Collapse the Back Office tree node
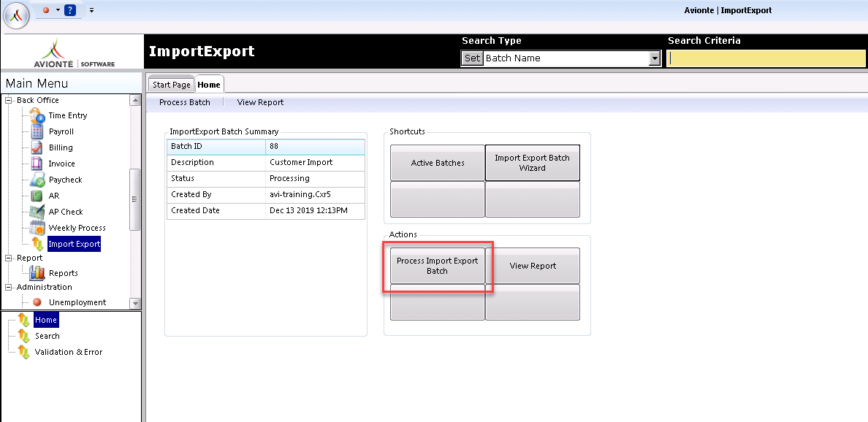Screen dimensions: 868x422 click(x=8, y=100)
